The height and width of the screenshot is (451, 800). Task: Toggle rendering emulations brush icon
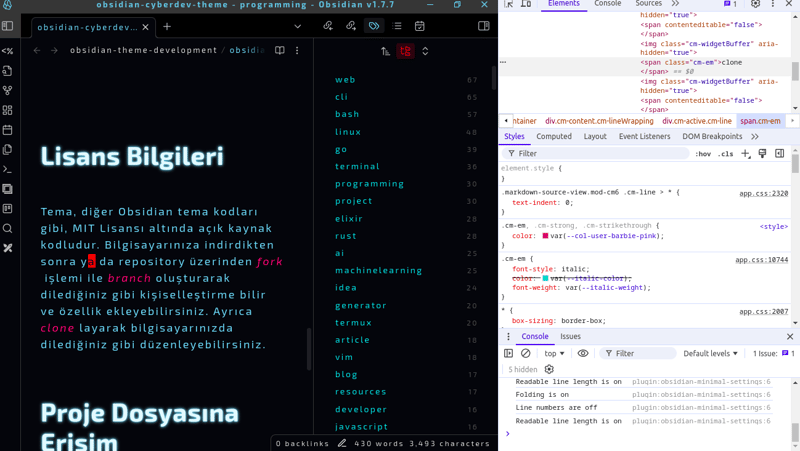[x=762, y=154]
